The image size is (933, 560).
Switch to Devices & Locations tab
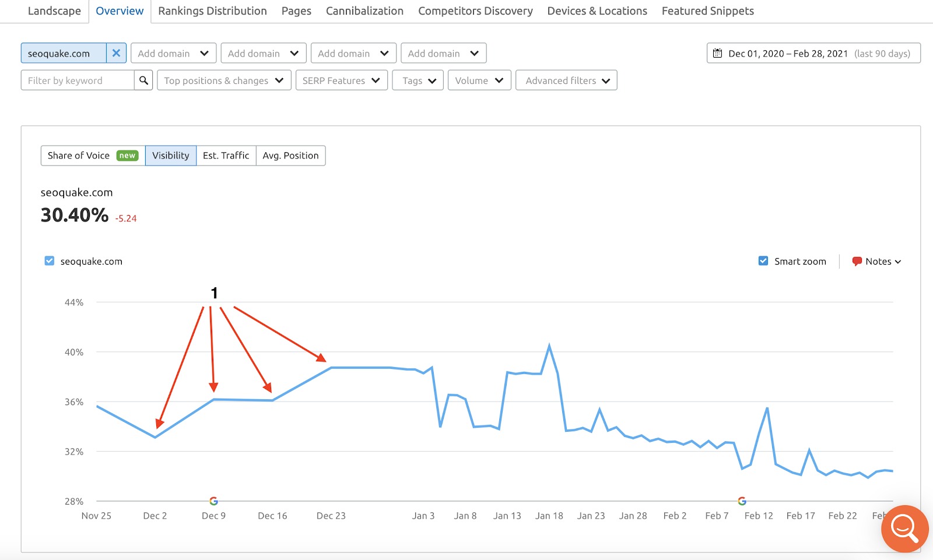coord(597,11)
